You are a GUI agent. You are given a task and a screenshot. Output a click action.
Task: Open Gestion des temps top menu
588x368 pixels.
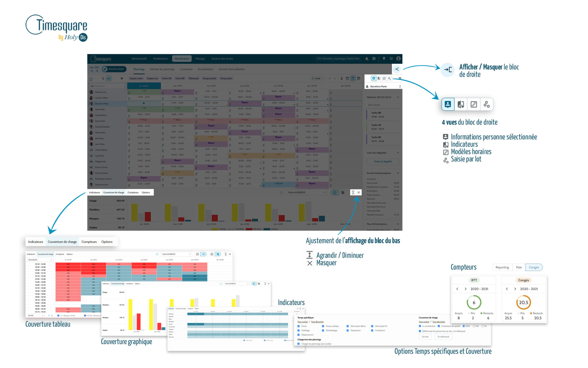[222, 59]
